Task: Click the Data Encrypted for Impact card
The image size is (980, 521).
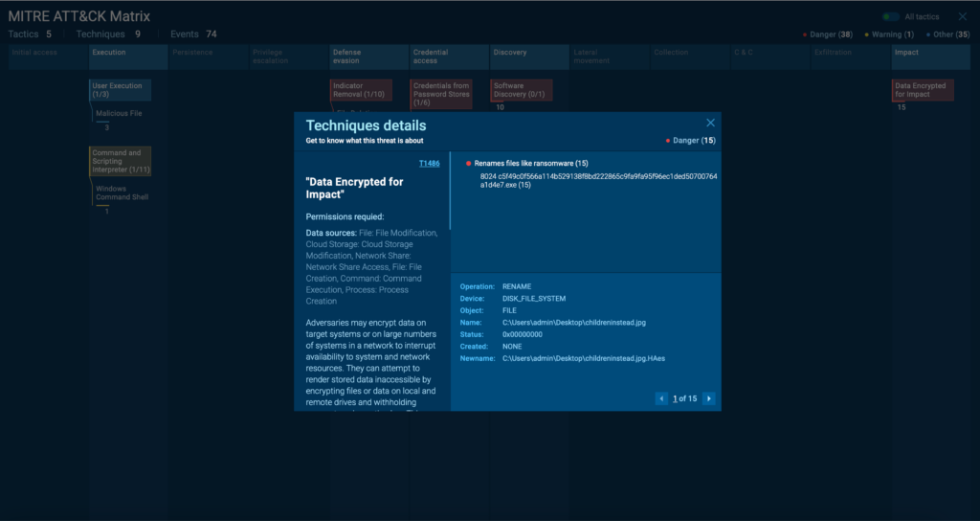Action: pos(923,90)
